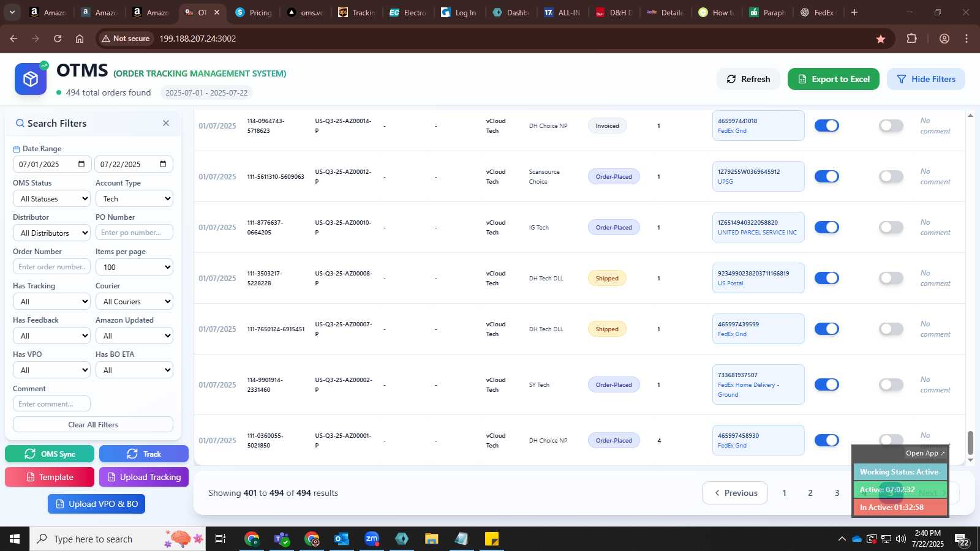Open the Amazon Updated dropdown
This screenshot has height=551, width=980.
134,335
